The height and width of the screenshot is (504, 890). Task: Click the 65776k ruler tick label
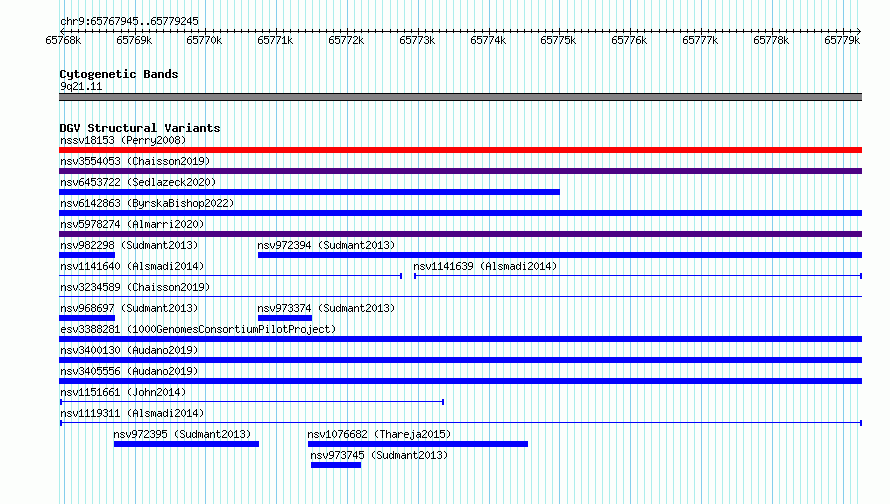pos(629,40)
